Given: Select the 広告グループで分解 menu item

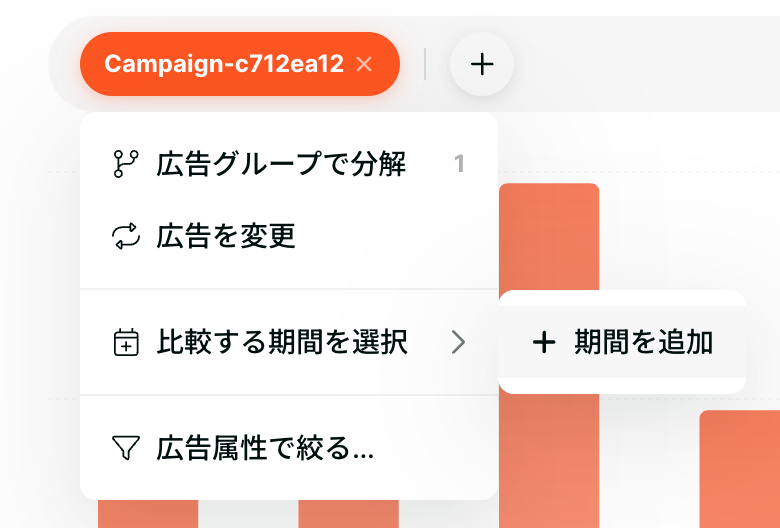Looking at the screenshot, I should (x=289, y=164).
